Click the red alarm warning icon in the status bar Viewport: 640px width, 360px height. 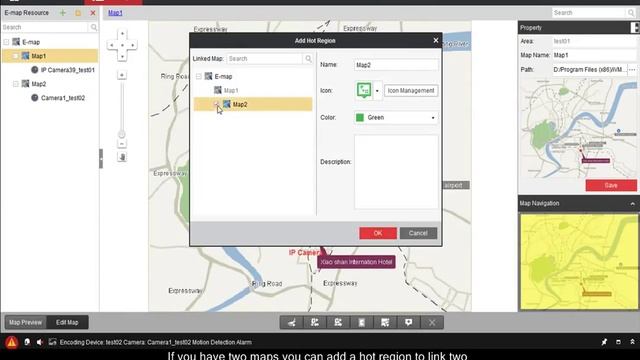point(11,342)
